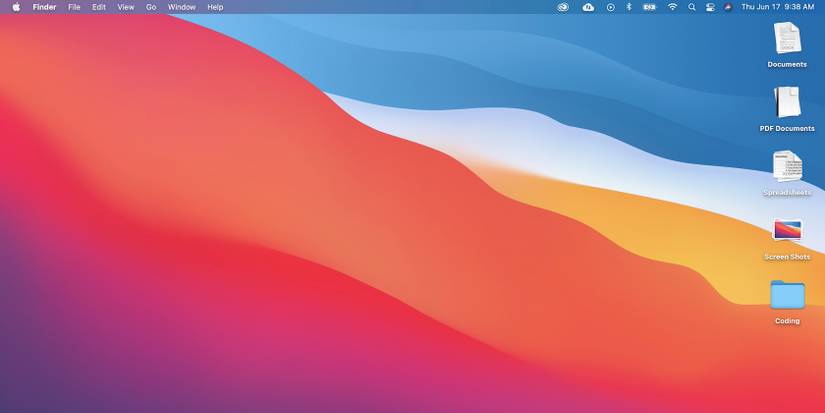Screen dimensions: 825x413
Task: Open the Bluetooth status menu
Action: 629,7
